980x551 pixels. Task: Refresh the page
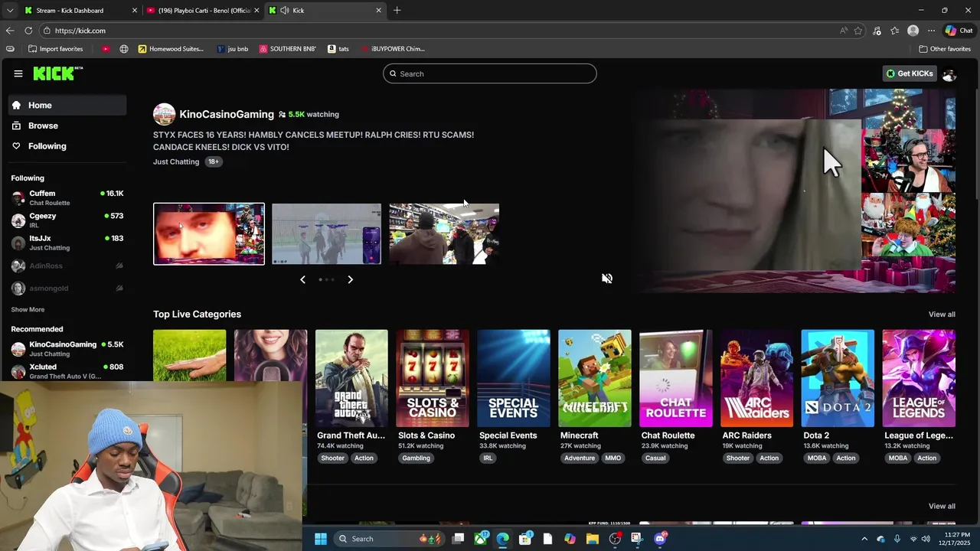click(28, 31)
